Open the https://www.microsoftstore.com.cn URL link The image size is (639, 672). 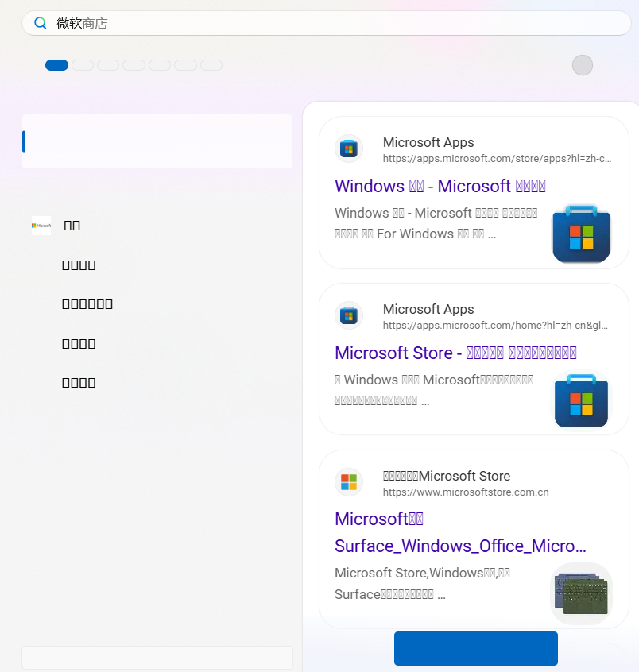click(466, 492)
